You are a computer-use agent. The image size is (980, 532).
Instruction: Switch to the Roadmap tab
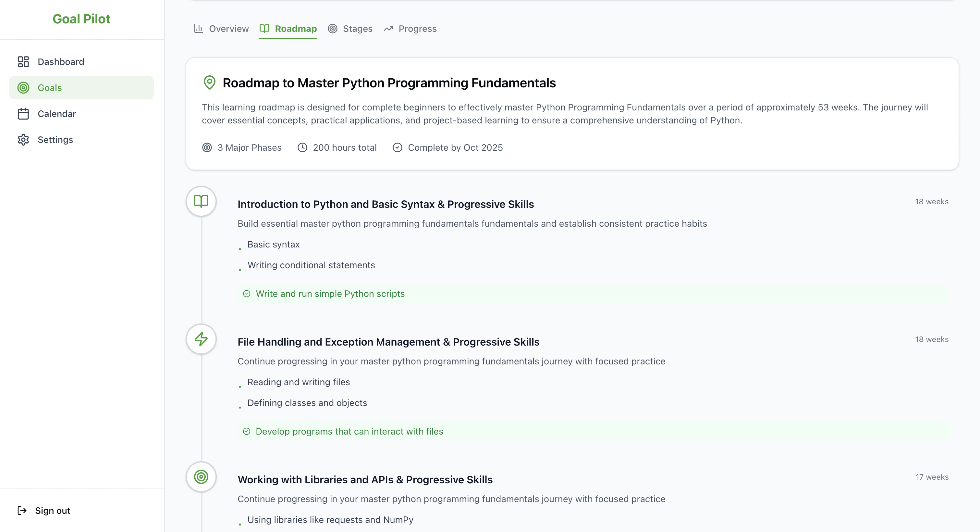tap(288, 29)
